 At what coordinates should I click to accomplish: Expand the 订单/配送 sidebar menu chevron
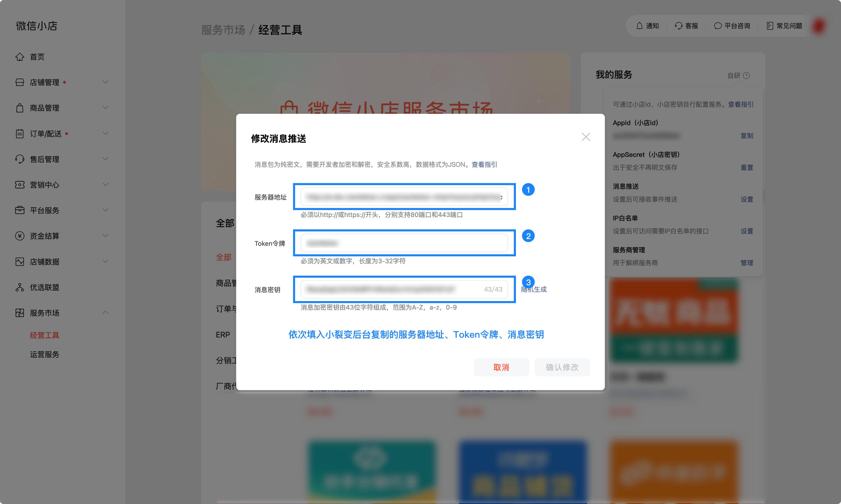click(x=106, y=134)
